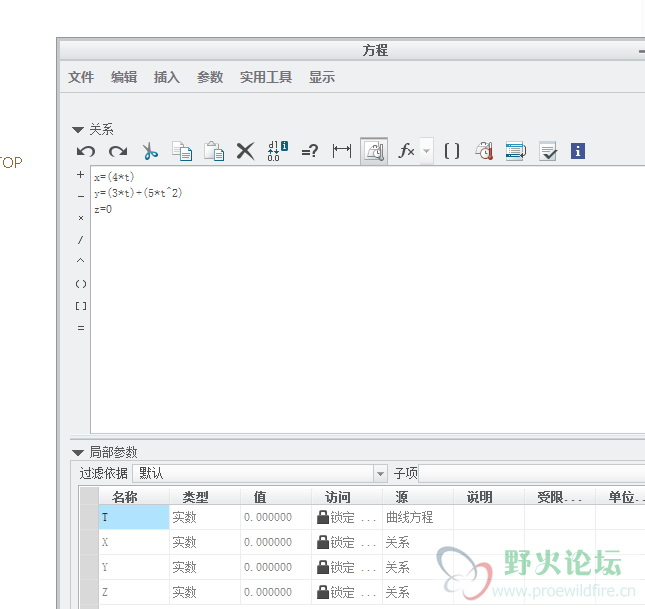Image resolution: width=645 pixels, height=609 pixels.
Task: Open 锁定 access dropdown in Z row
Action: click(x=347, y=593)
